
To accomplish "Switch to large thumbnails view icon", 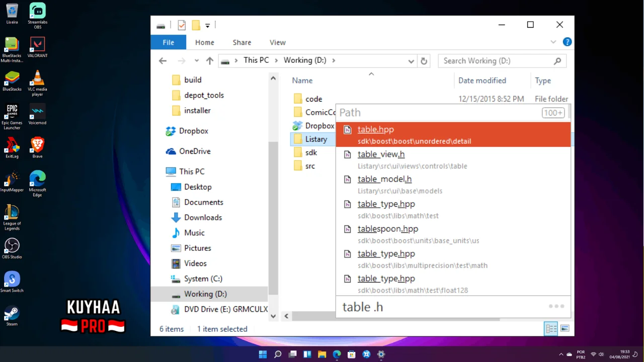I will pyautogui.click(x=565, y=329).
